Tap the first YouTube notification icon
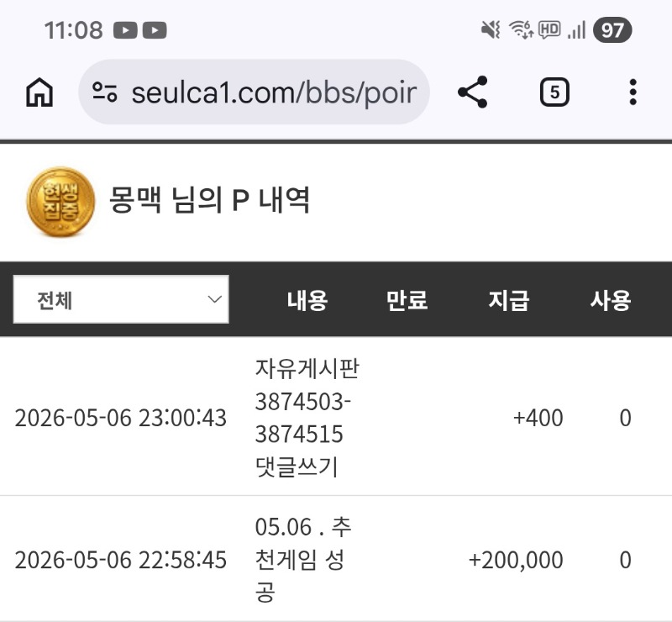The image size is (672, 622). (x=125, y=30)
